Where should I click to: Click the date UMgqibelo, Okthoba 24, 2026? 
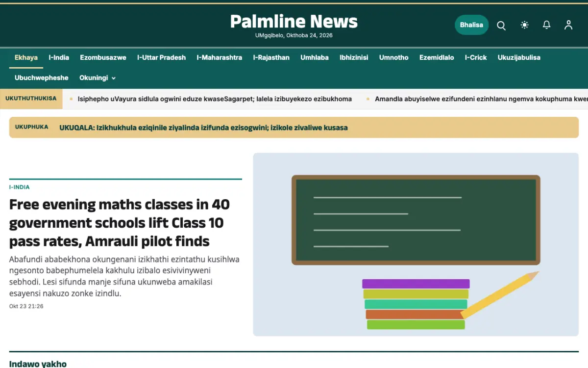click(x=294, y=35)
